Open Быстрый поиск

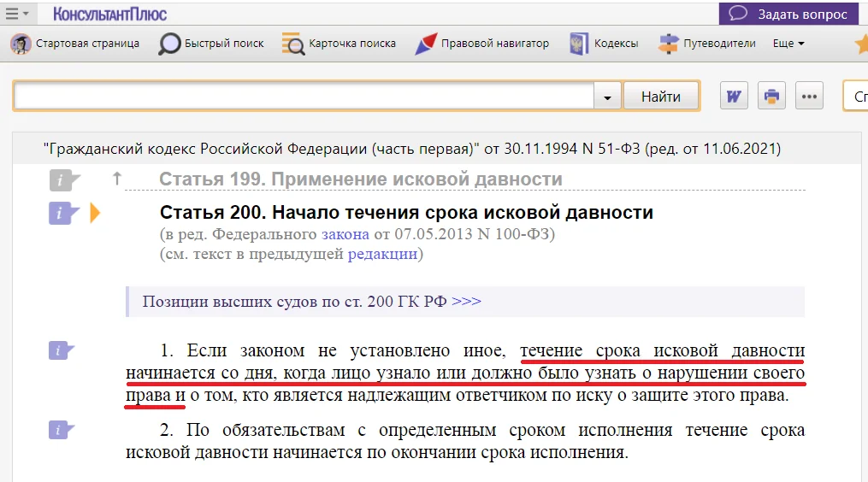(211, 44)
